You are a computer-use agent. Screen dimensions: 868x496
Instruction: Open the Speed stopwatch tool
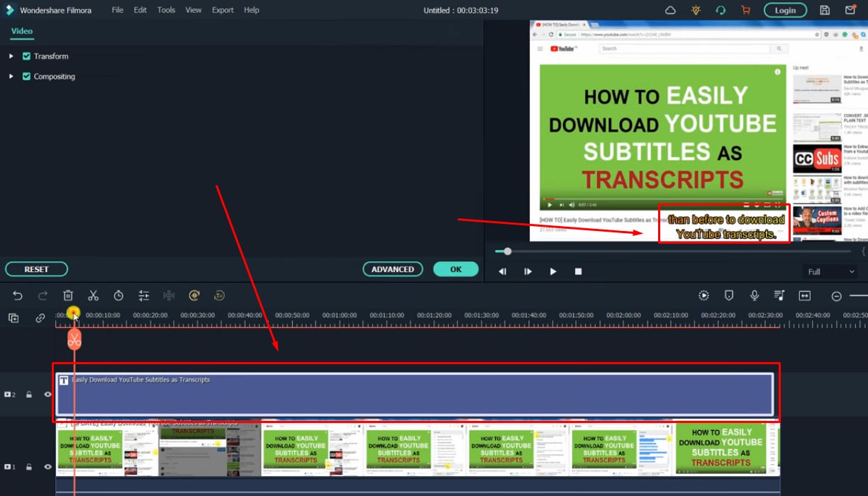[x=118, y=295]
